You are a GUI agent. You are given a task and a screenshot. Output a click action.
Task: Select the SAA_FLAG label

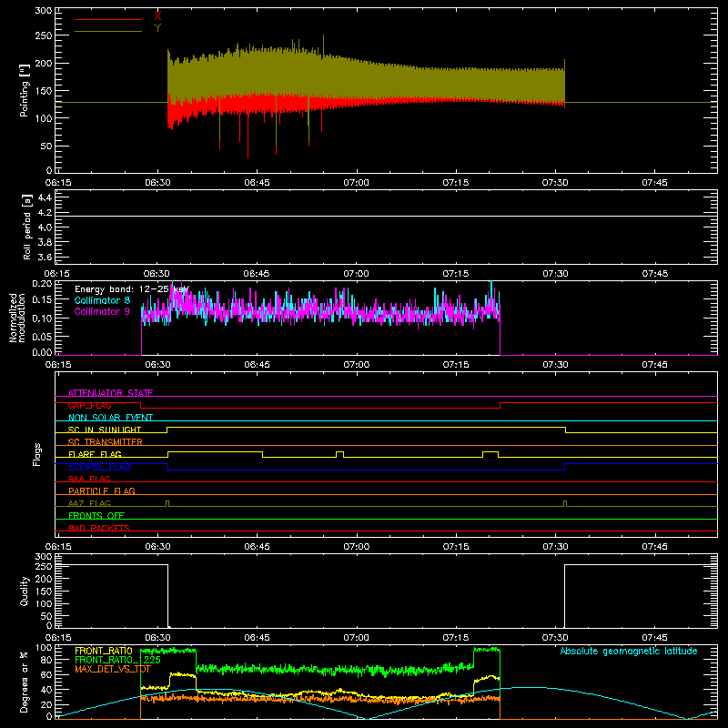coord(89,479)
